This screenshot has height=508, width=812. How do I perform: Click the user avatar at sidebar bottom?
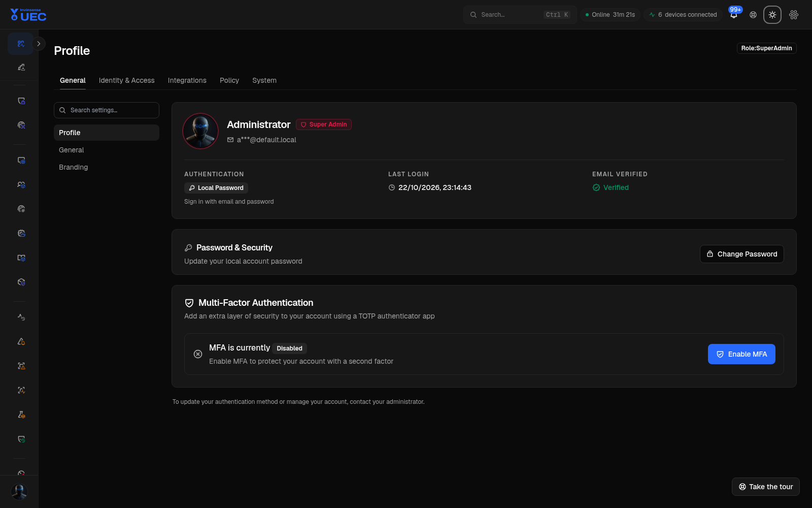tap(19, 492)
